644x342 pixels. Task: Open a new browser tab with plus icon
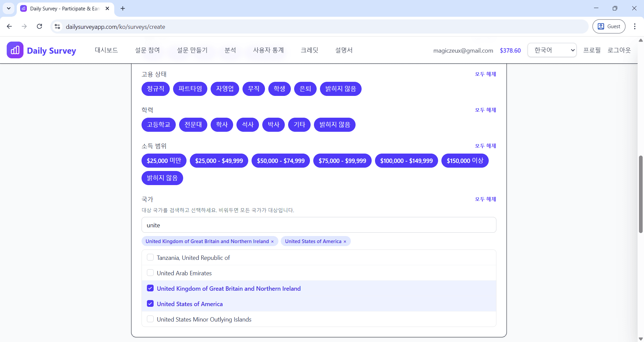point(123,8)
